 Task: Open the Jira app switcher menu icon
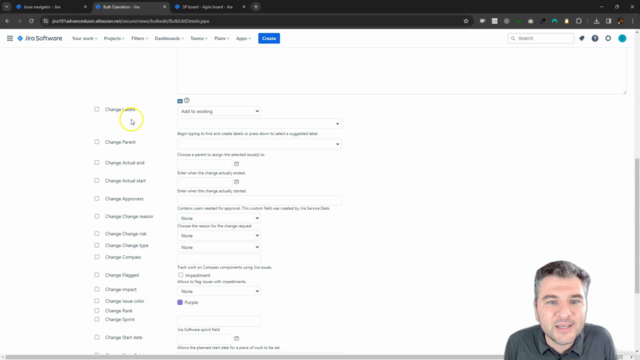tap(10, 38)
